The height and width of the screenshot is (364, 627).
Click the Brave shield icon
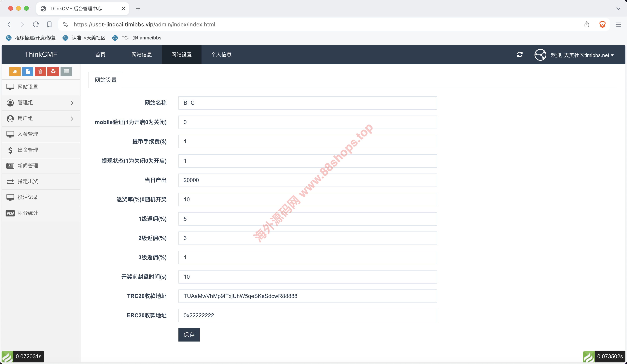[x=602, y=24]
